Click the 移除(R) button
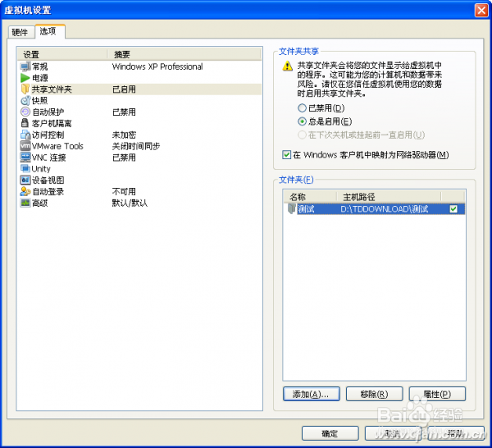 pos(375,394)
